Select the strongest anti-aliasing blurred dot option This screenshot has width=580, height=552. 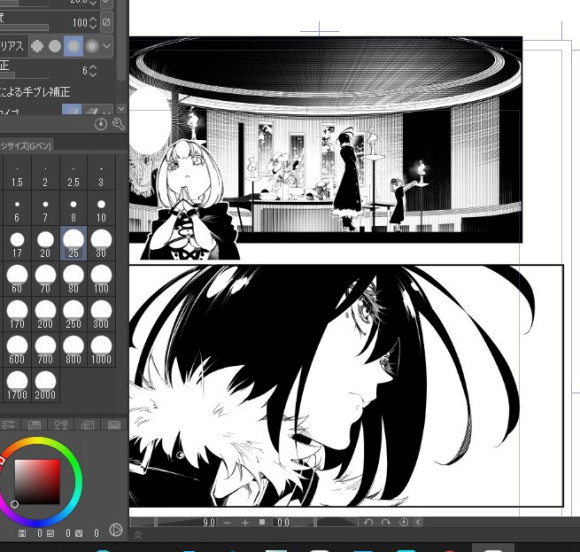(x=92, y=46)
